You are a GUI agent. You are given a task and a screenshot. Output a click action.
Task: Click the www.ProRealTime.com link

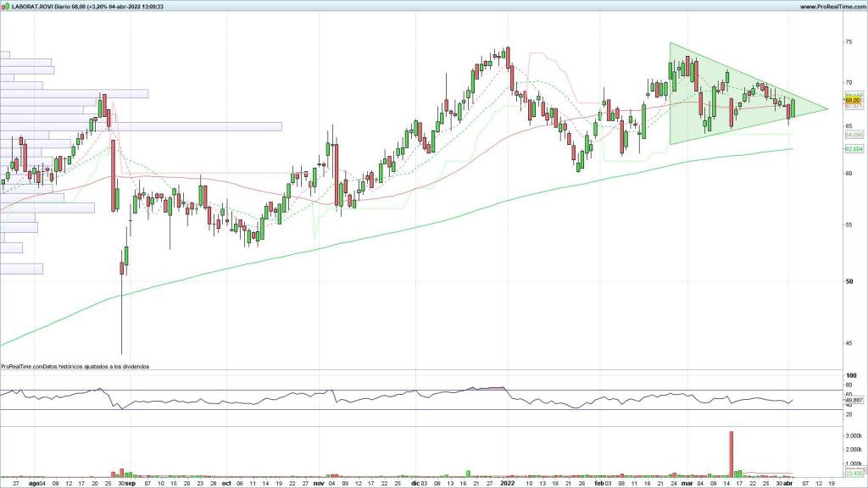click(832, 6)
